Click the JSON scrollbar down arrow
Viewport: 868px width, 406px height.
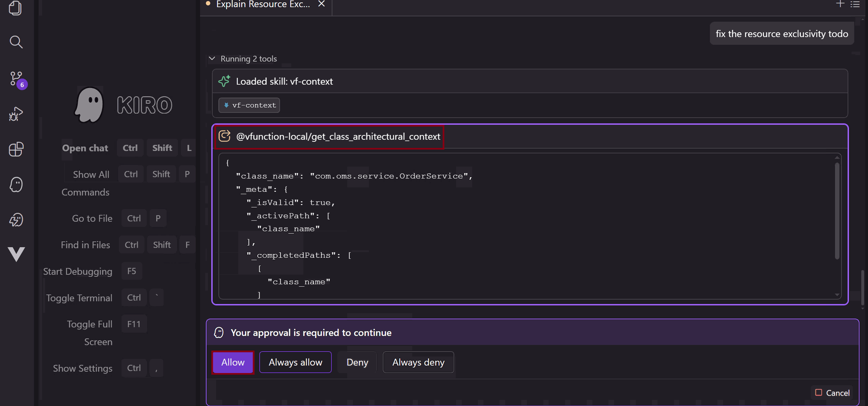[837, 295]
